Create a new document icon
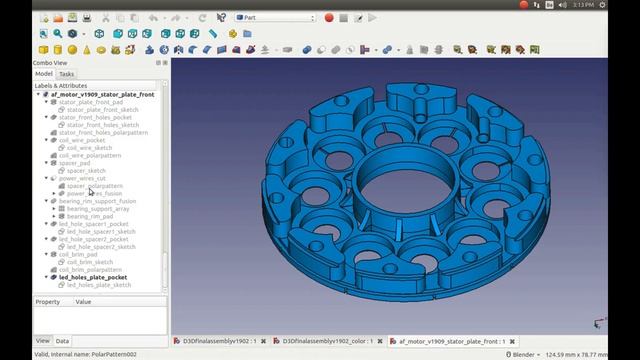Screen dimensions: 640x360 [x=44, y=18]
